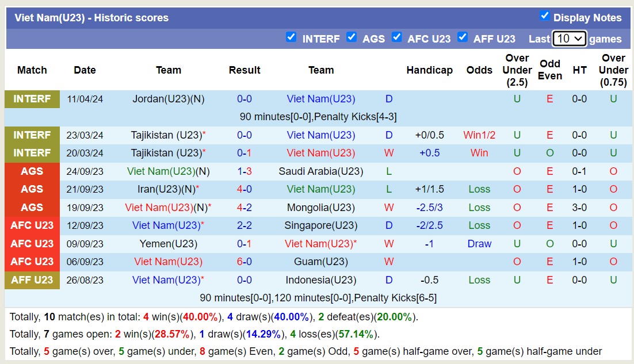Click the AGS label for 24/09/23
Viewport: 634px width, 364px height.
click(x=32, y=171)
